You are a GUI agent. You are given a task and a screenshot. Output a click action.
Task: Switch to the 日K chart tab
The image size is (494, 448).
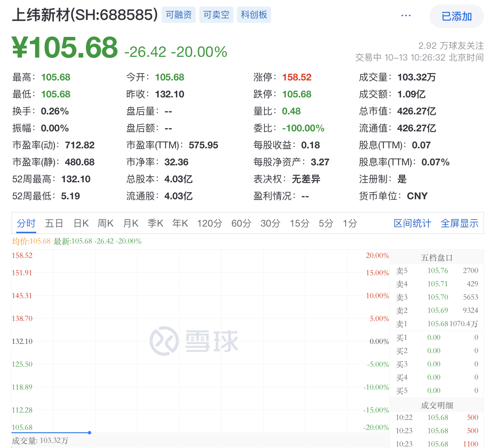point(80,223)
